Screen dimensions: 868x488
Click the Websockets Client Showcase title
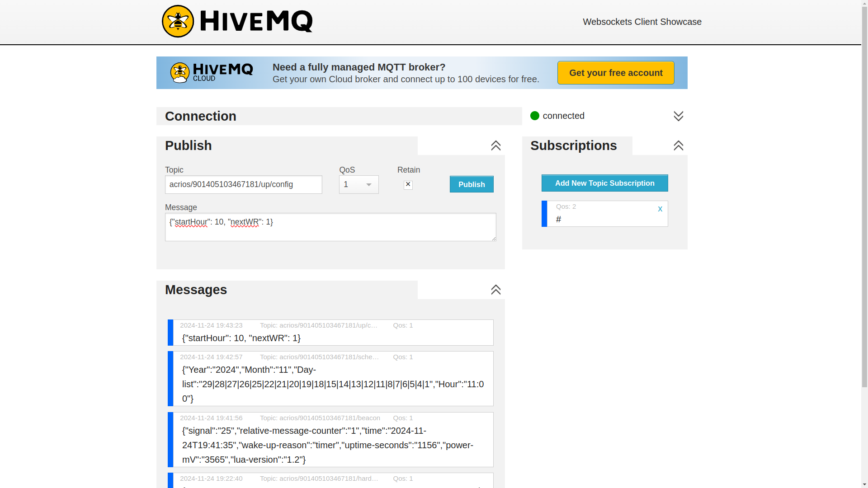pyautogui.click(x=642, y=22)
